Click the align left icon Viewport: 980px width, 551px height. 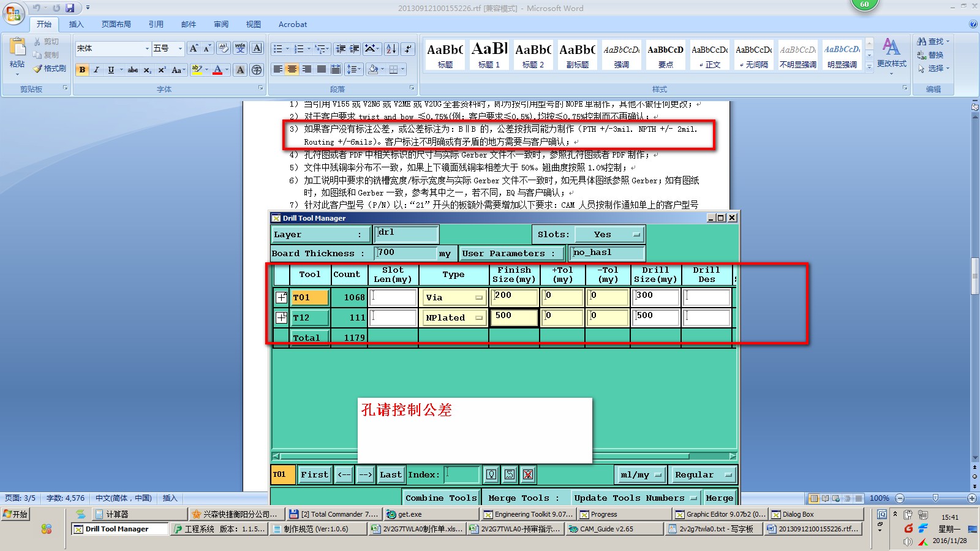click(278, 69)
